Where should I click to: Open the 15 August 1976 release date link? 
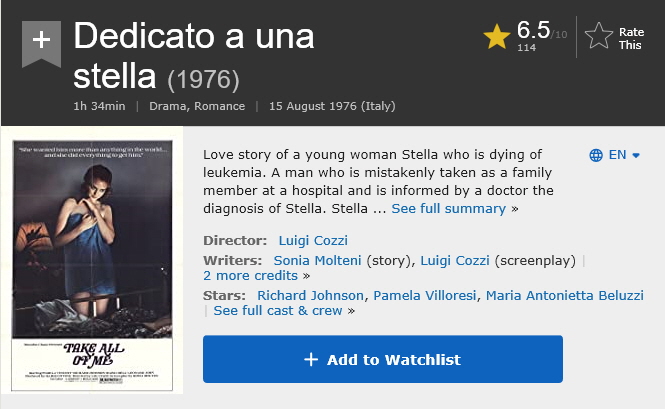tap(332, 106)
